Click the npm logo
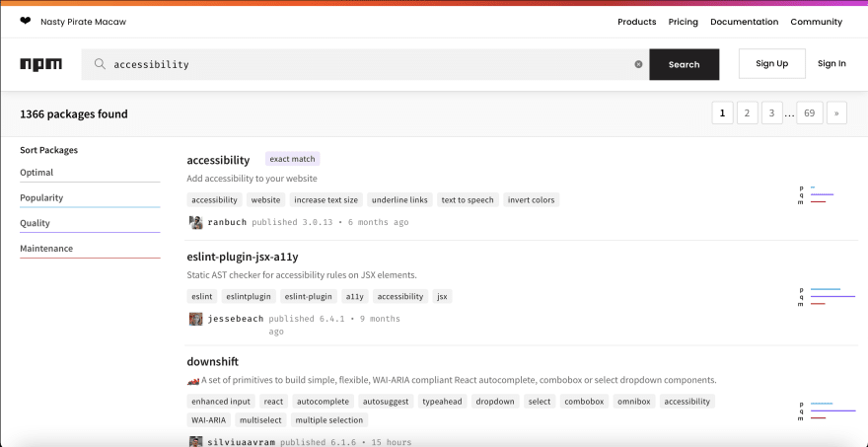 [x=41, y=64]
